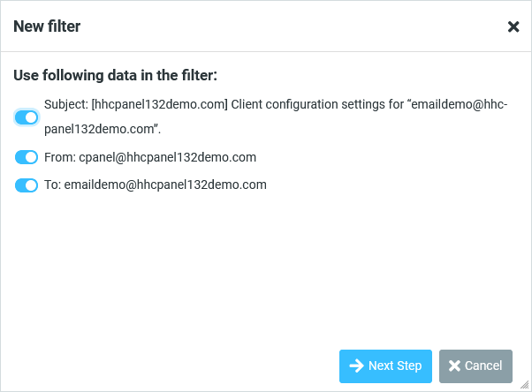Viewport: 532px width, 392px height.
Task: Click the 'panel132demo.com' second subject line
Action: 102,129
